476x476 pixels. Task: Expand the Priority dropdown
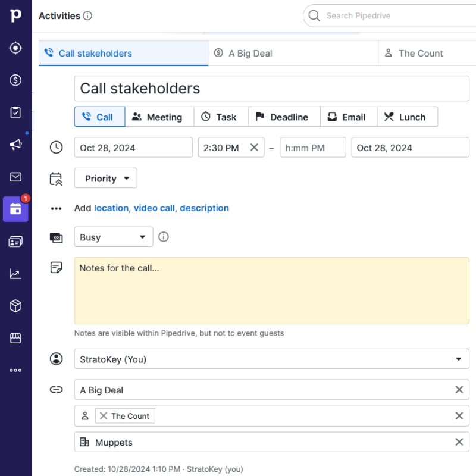coord(106,178)
